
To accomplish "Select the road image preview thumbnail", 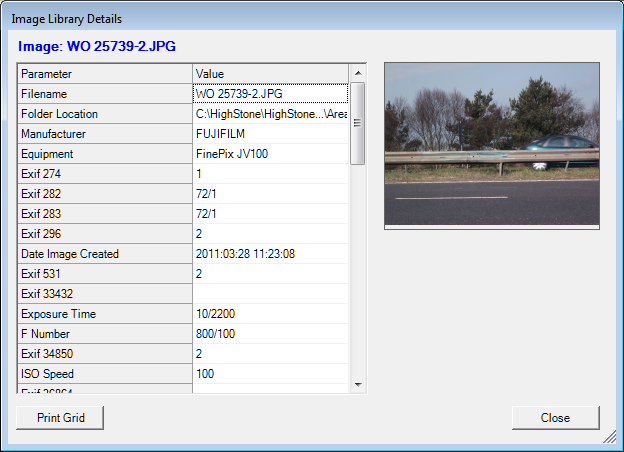I will click(x=492, y=146).
